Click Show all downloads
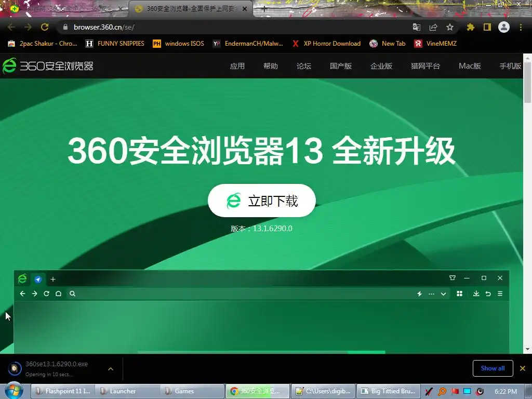The image size is (532, 399). (493, 368)
